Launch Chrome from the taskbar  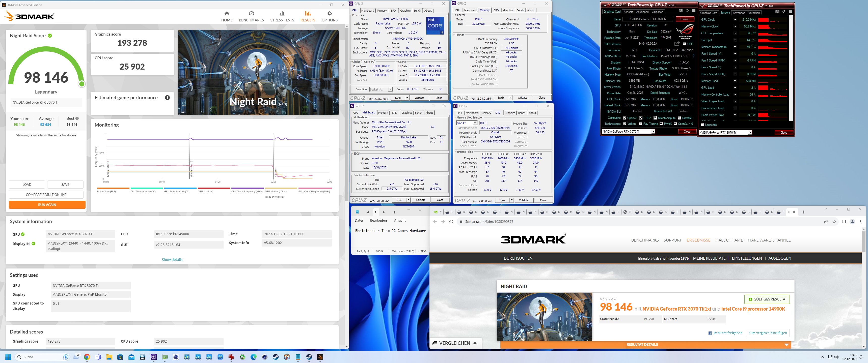pyautogui.click(x=87, y=357)
